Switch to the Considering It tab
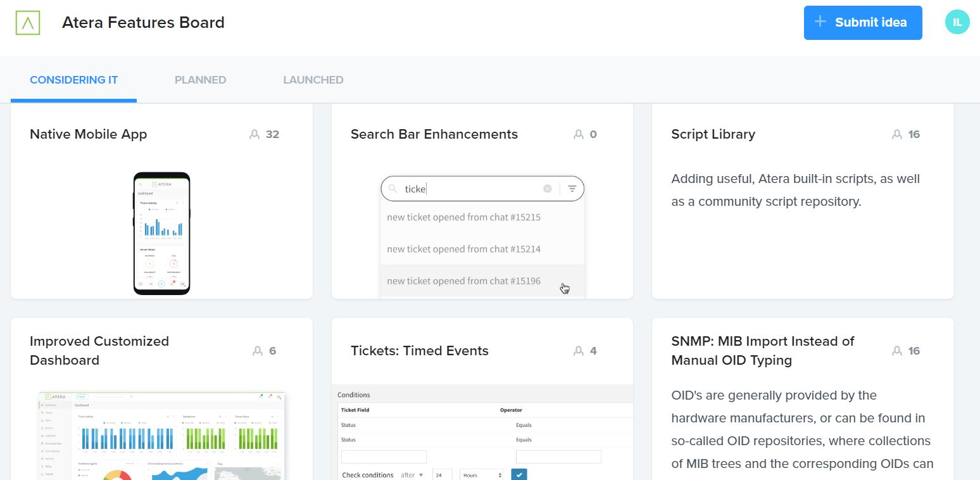This screenshot has width=980, height=480. [x=73, y=80]
